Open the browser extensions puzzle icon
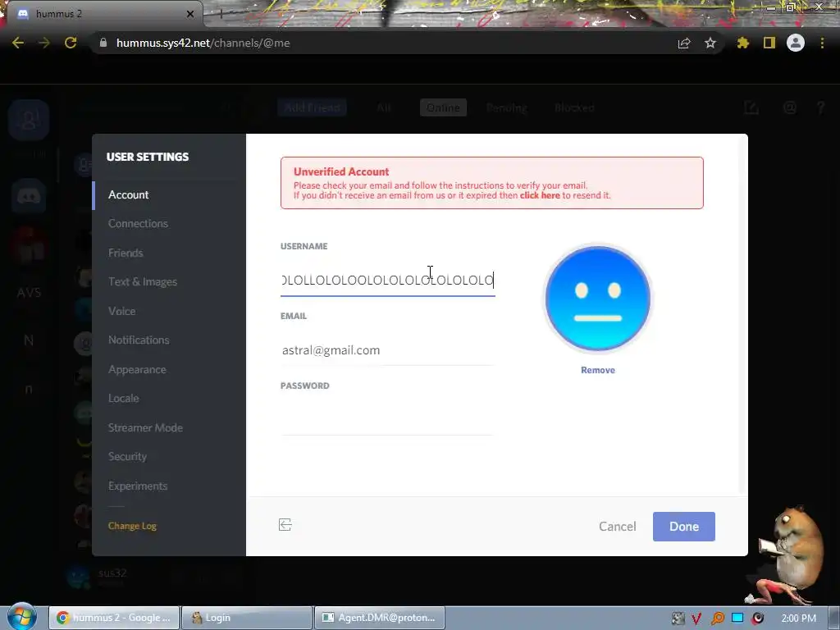840x630 pixels. (x=742, y=43)
